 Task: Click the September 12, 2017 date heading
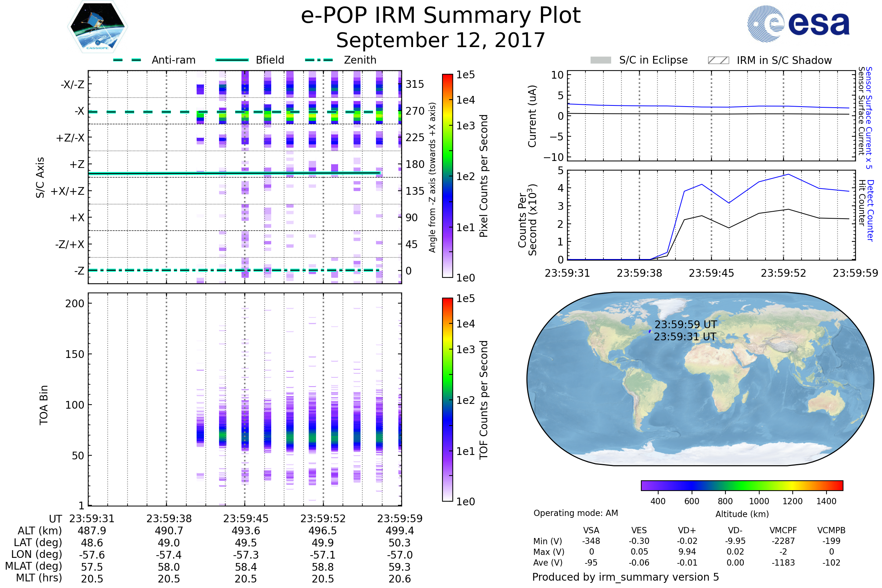(x=441, y=40)
